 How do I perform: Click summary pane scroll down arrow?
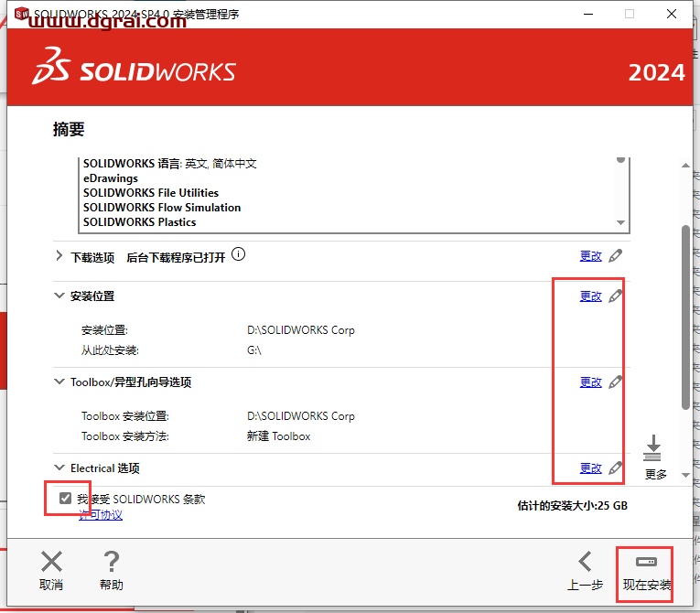point(685,475)
